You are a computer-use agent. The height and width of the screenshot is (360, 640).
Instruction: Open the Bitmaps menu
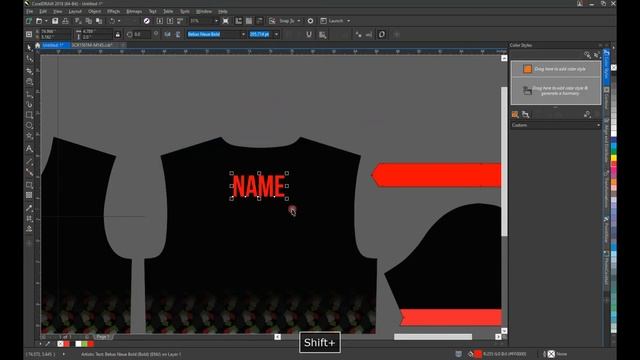[134, 11]
